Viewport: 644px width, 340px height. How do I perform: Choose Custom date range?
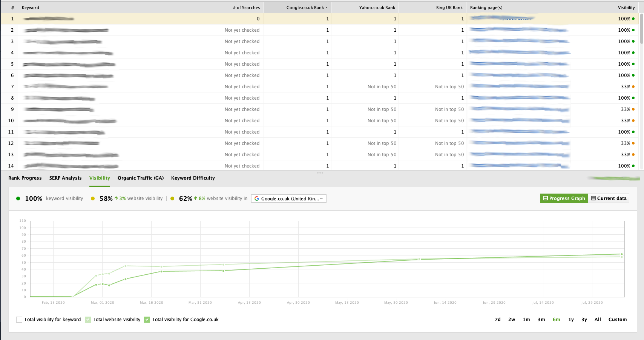click(618, 320)
